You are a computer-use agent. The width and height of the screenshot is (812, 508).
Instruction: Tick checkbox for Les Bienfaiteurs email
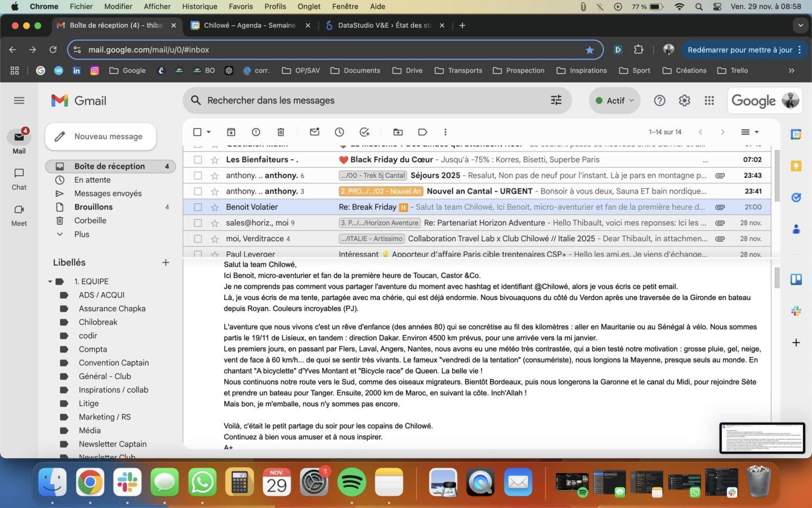click(198, 159)
